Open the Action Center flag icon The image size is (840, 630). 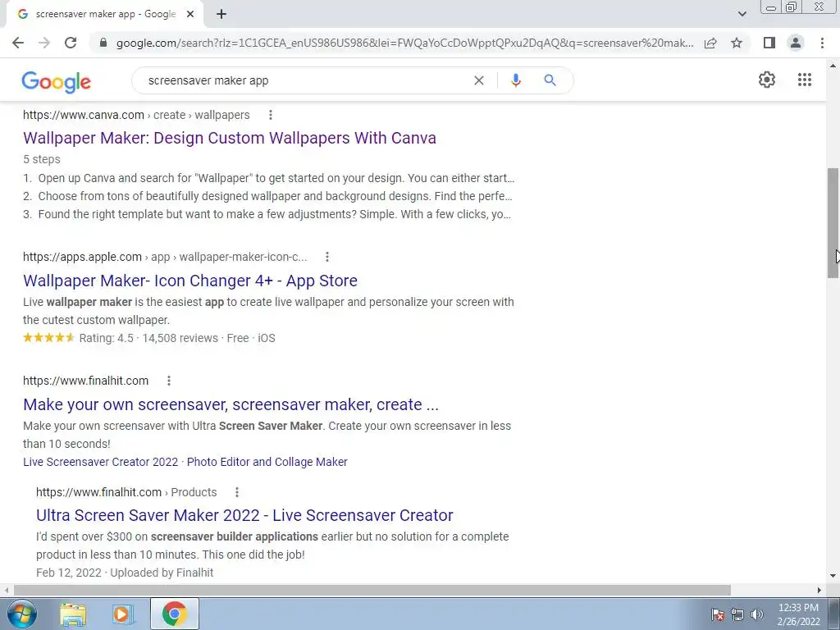click(718, 614)
